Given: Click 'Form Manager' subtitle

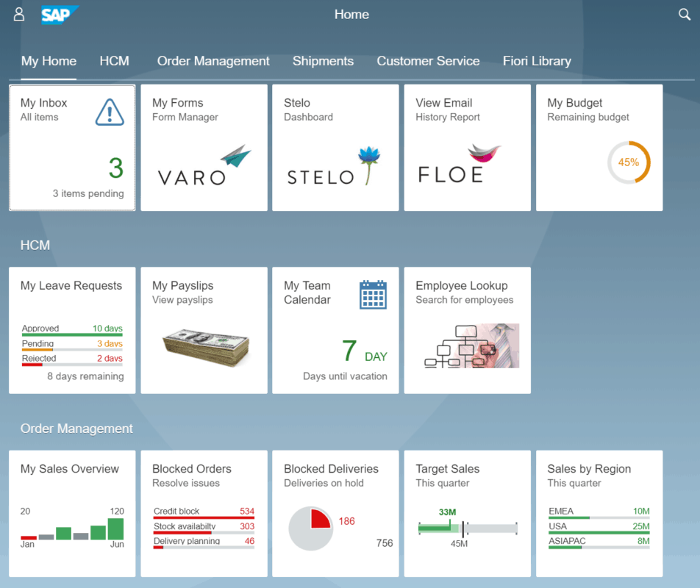Looking at the screenshot, I should pyautogui.click(x=185, y=118).
